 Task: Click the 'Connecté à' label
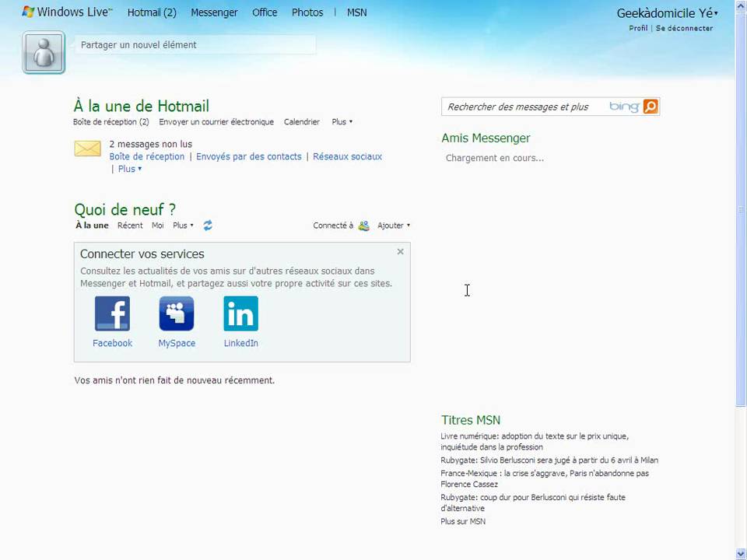click(x=333, y=226)
